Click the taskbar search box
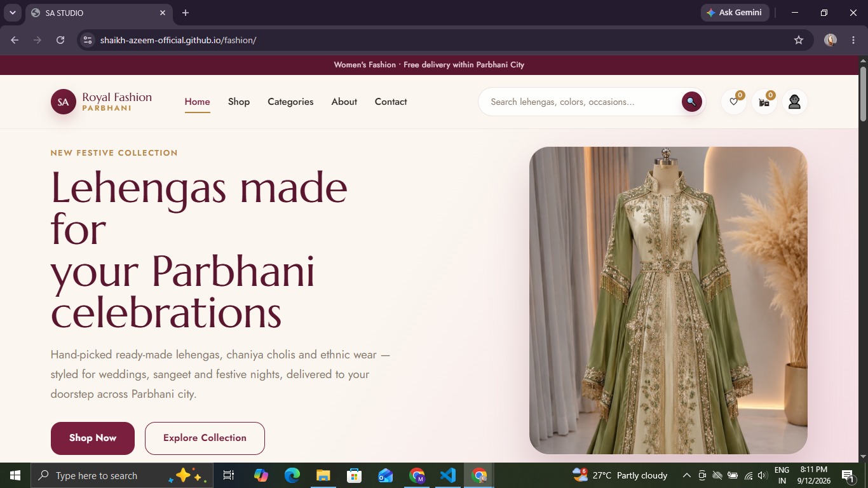Screen dimensions: 868x488 point(122,475)
